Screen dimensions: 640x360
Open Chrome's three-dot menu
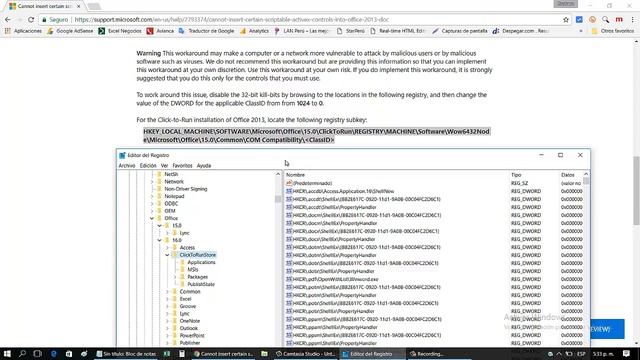click(x=632, y=20)
